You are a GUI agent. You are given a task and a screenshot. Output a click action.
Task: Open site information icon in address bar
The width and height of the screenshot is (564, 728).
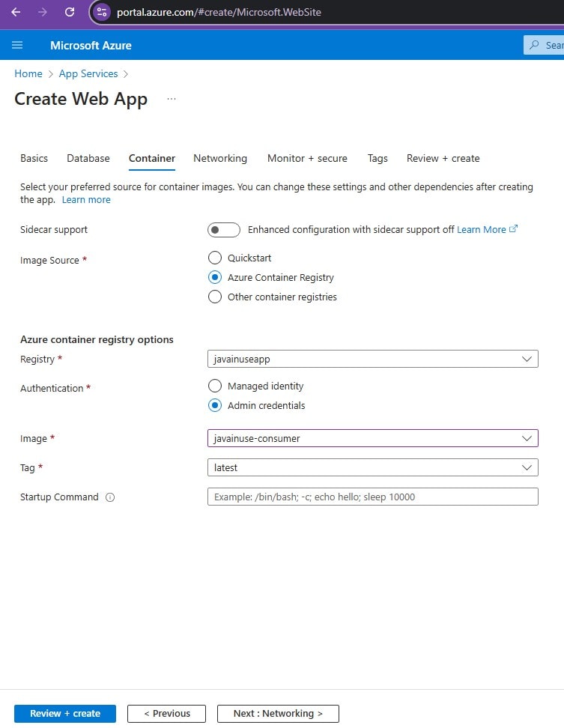point(102,12)
